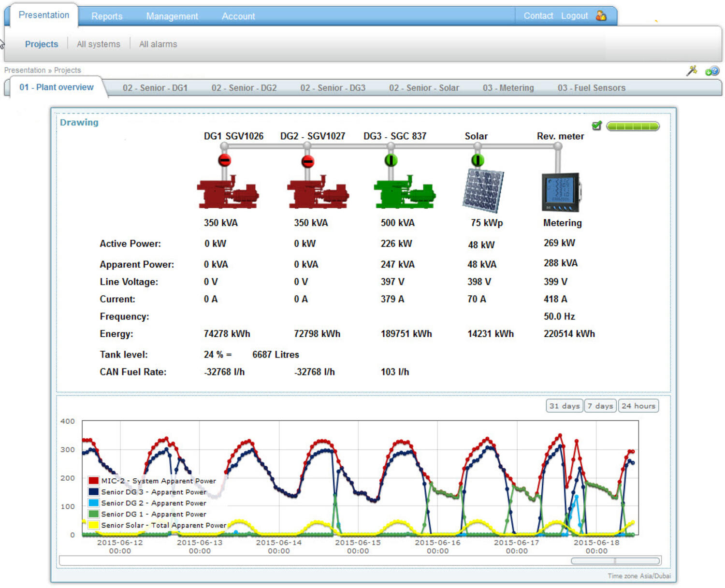Image resolution: width=725 pixels, height=588 pixels.
Task: Open the 03 - Fuel Sensors tab
Action: coord(592,87)
